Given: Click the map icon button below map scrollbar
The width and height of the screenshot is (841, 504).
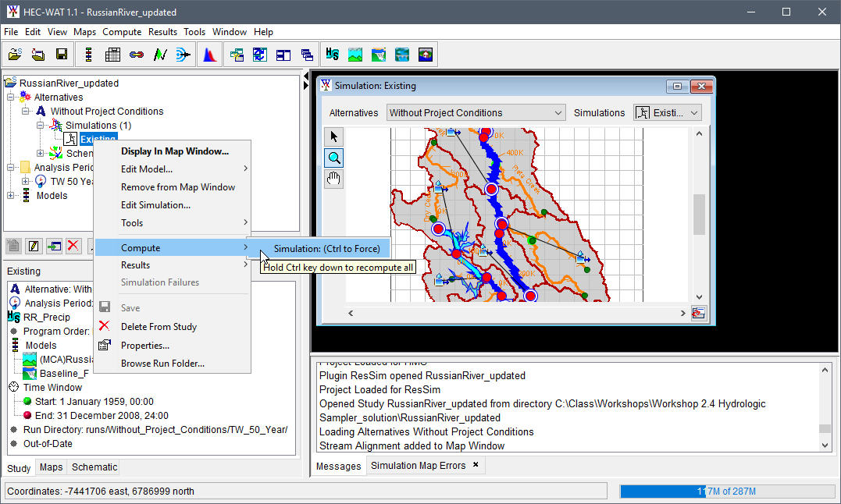Looking at the screenshot, I should click(698, 313).
